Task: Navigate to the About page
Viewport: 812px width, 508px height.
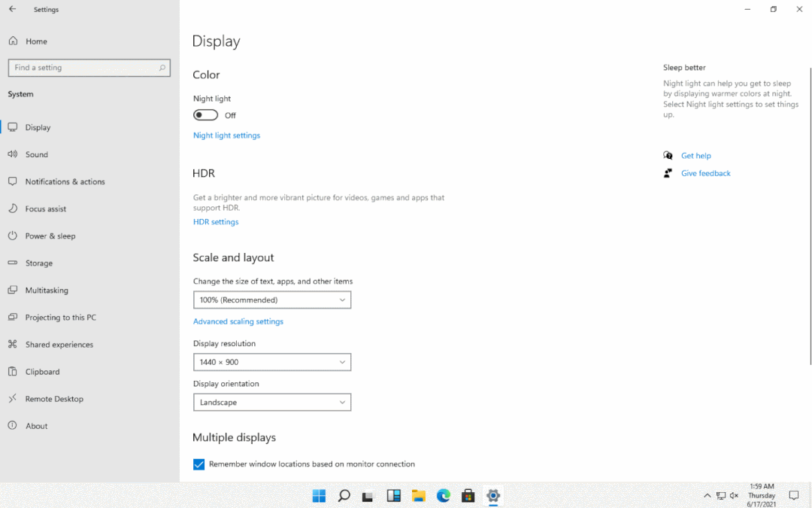Action: (36, 425)
